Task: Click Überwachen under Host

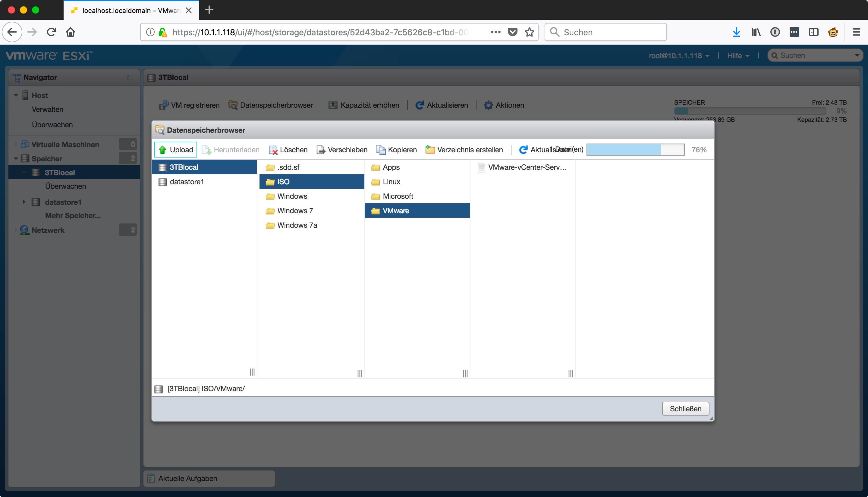Action: pos(52,125)
